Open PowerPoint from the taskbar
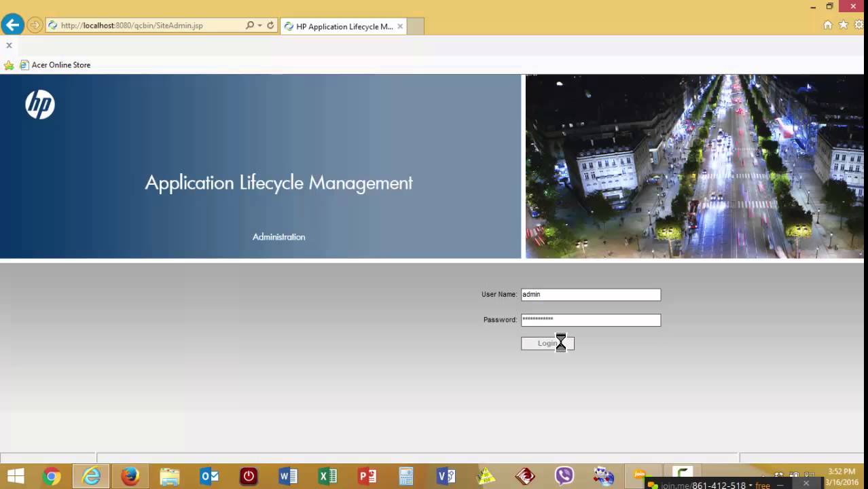This screenshot has height=489, width=868. pos(367,476)
